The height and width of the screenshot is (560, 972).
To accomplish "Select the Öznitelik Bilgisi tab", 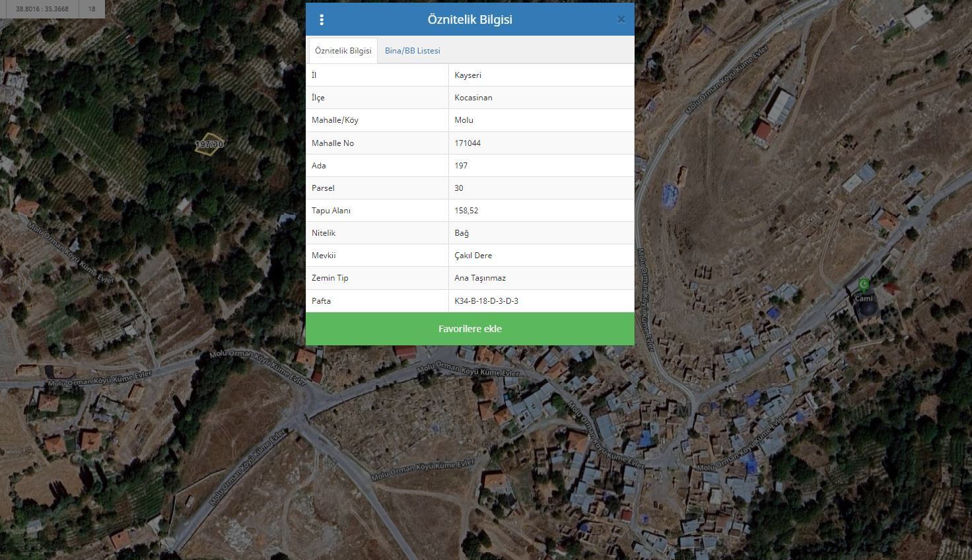I will coord(343,51).
